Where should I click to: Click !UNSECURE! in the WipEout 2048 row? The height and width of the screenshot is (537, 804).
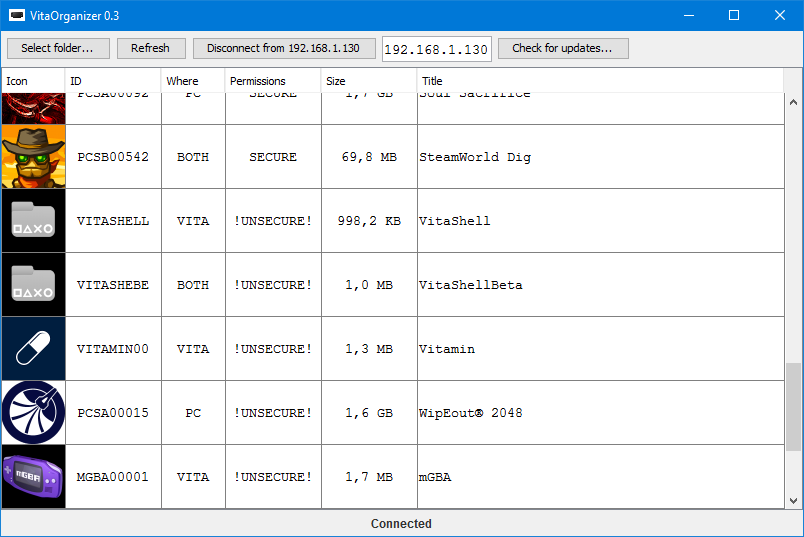(273, 413)
